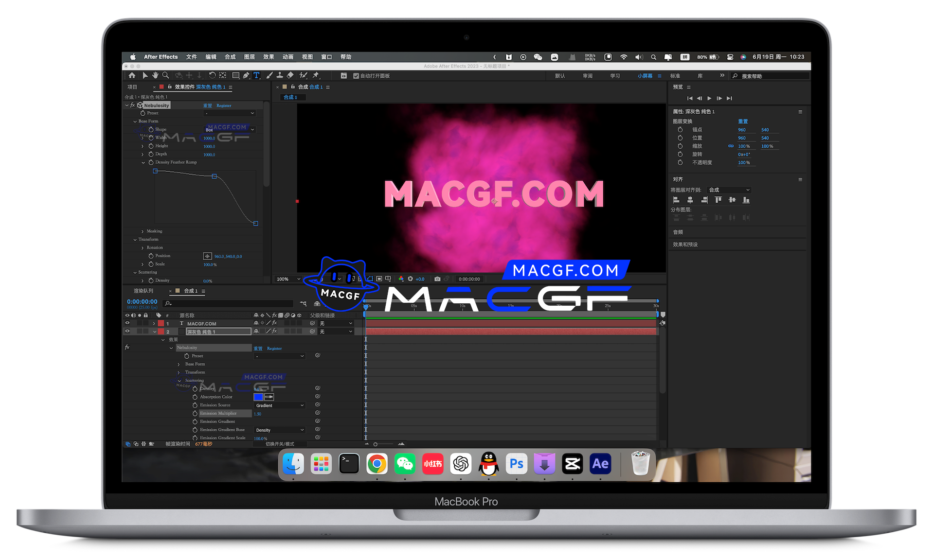Collapse the Scattering property group

click(135, 272)
